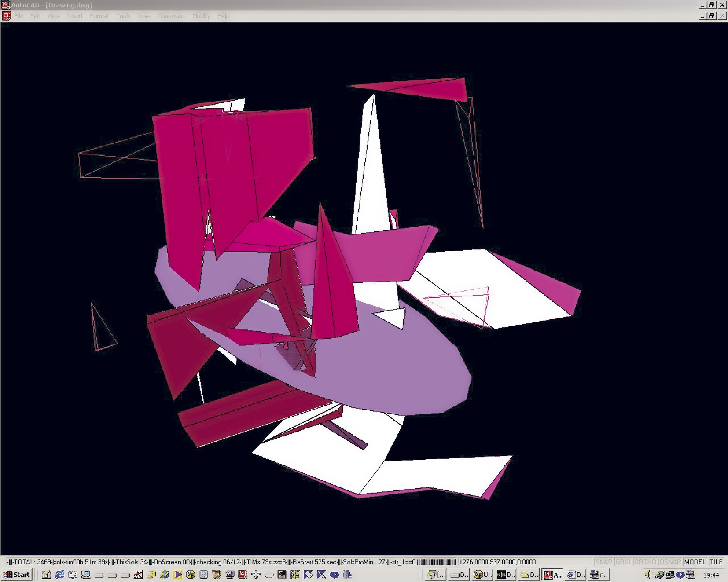
Task: Toggle MODEL space button in status bar
Action: click(x=695, y=562)
